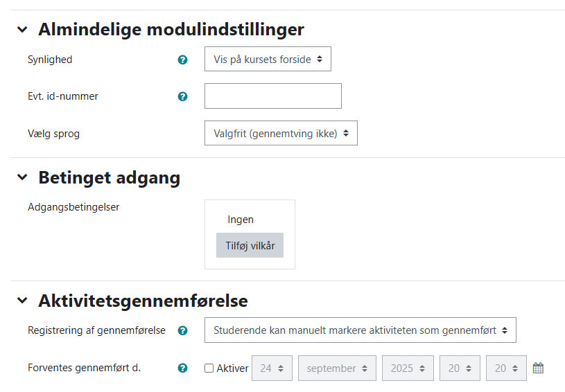Collapse the Betinget adgang section

(23, 178)
